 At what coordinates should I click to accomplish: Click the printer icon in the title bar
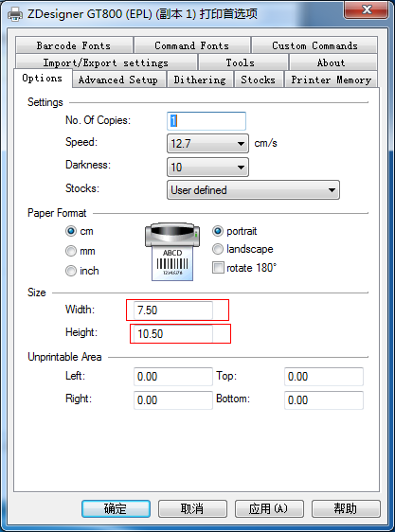point(15,14)
